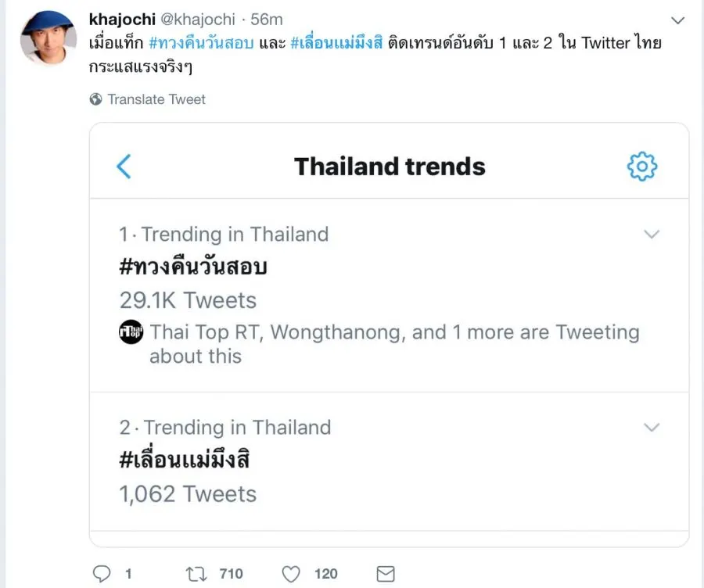Screen dimensions: 704x588
Task: Select the trending hashtag with 29.1K Tweets
Action: tap(193, 267)
